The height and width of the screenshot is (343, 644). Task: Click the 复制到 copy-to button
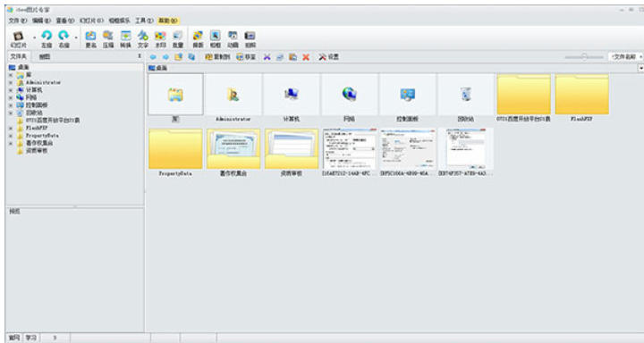coord(217,57)
